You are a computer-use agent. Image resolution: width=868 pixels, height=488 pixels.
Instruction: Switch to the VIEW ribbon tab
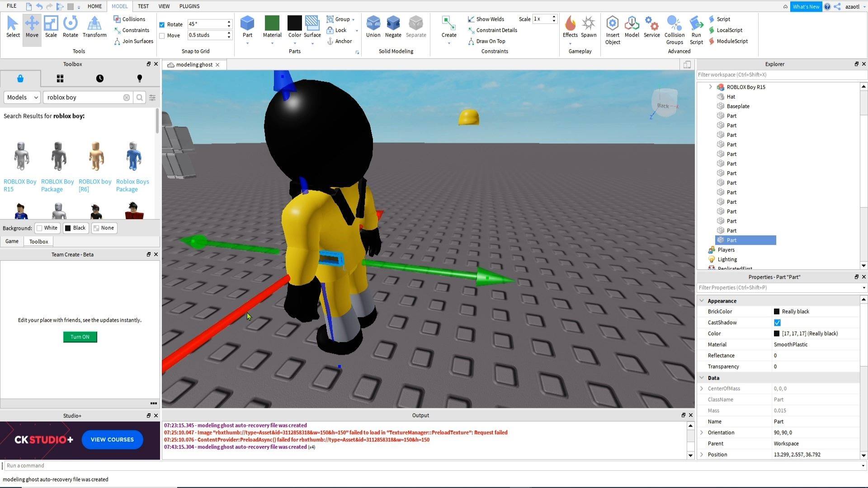[x=164, y=6]
